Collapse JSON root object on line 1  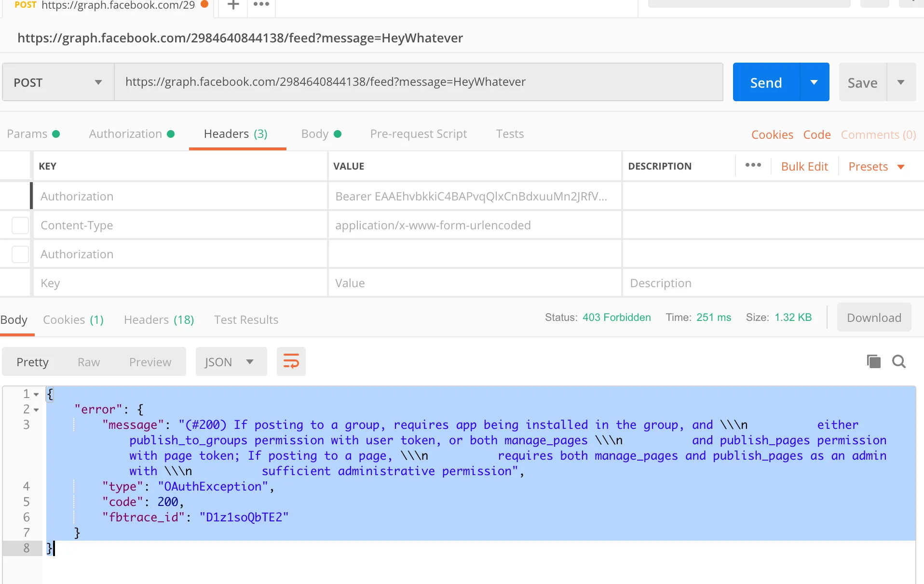[x=36, y=394]
